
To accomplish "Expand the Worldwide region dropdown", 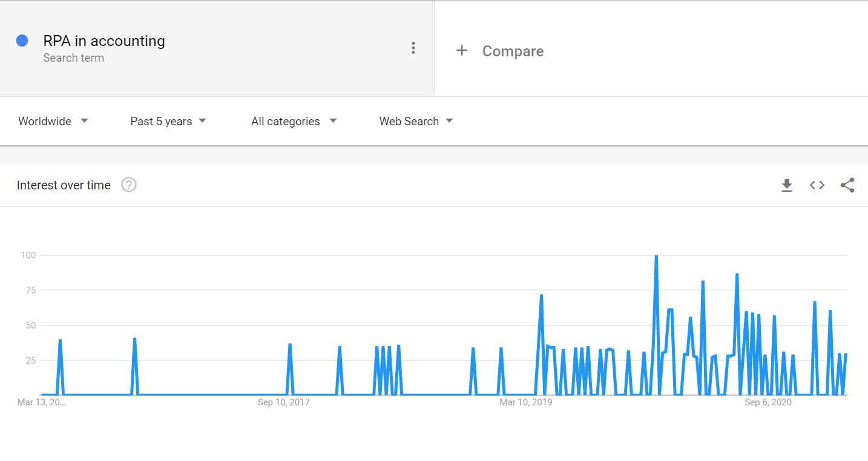I will (53, 121).
